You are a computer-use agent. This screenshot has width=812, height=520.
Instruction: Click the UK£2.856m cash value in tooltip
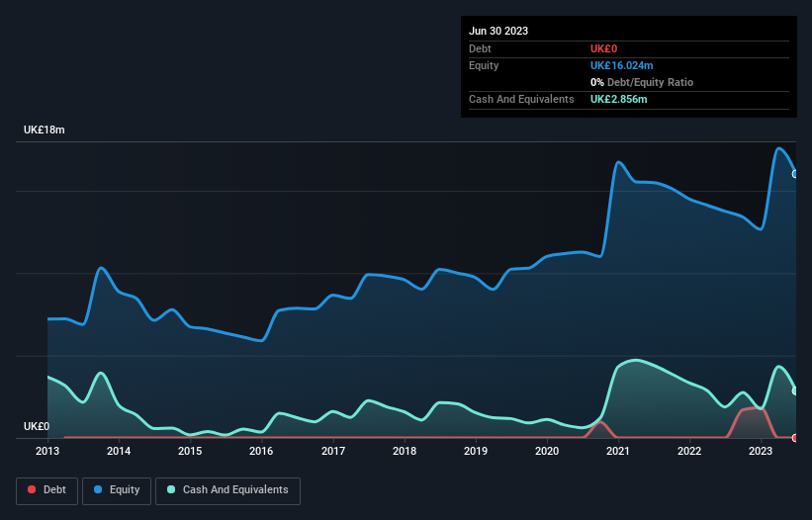pyautogui.click(x=619, y=99)
